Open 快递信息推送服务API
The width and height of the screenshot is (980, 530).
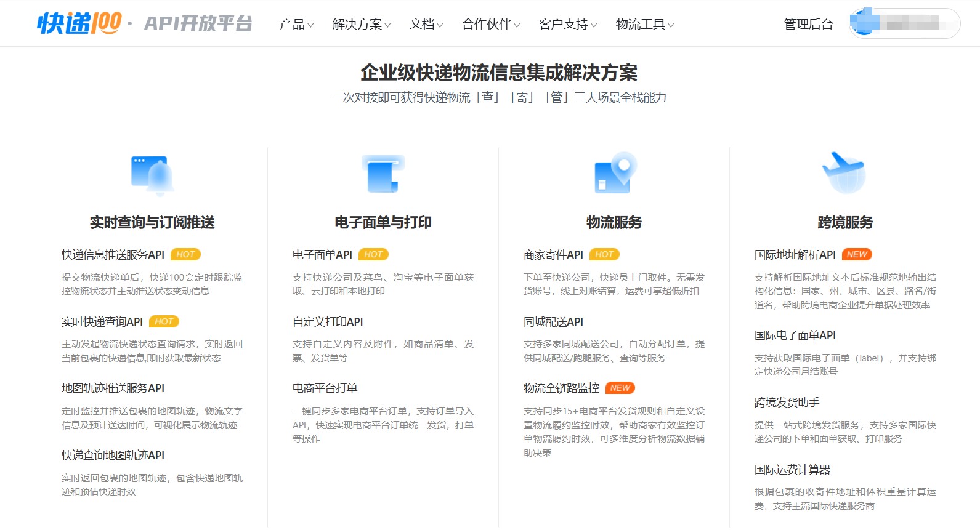(x=113, y=254)
